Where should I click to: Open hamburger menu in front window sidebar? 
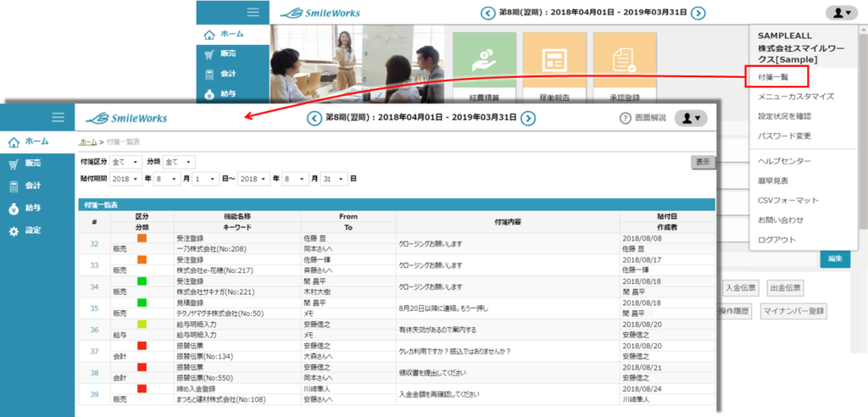[x=58, y=117]
